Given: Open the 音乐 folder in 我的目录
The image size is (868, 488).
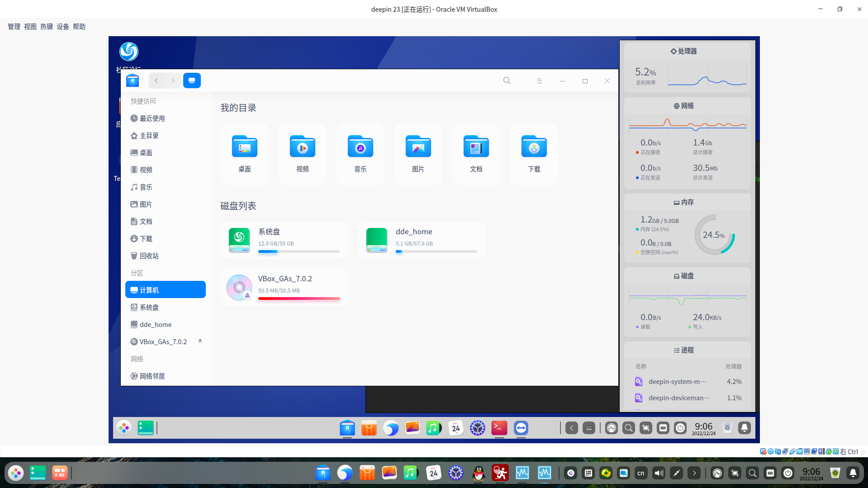Looking at the screenshot, I should pyautogui.click(x=360, y=154).
